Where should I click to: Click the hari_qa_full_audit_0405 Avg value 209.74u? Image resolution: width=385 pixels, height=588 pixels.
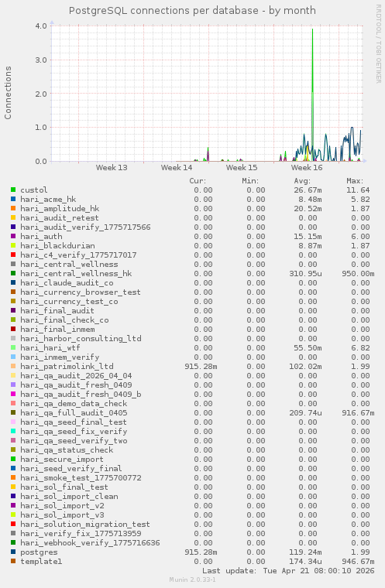coord(305,413)
